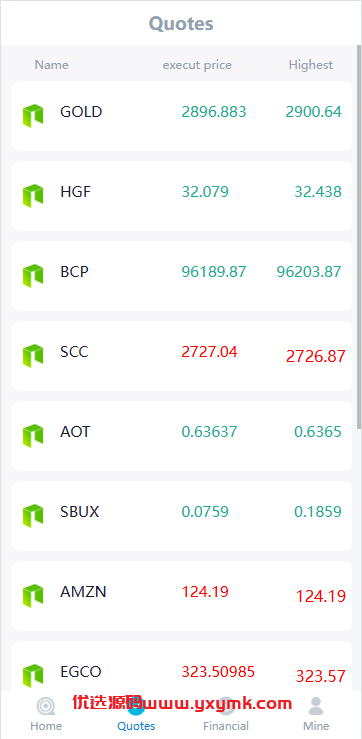362x739 pixels.
Task: Switch to the Financial tab
Action: (x=226, y=714)
